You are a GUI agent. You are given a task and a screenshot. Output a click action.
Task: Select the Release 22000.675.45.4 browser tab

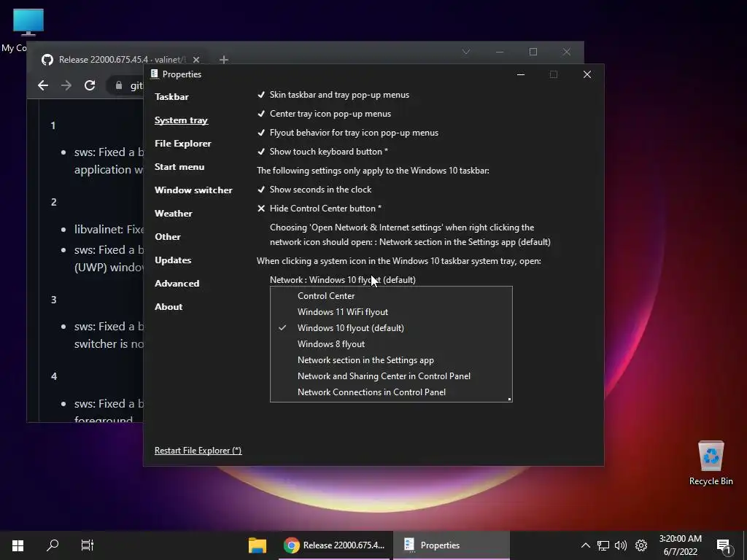120,60
